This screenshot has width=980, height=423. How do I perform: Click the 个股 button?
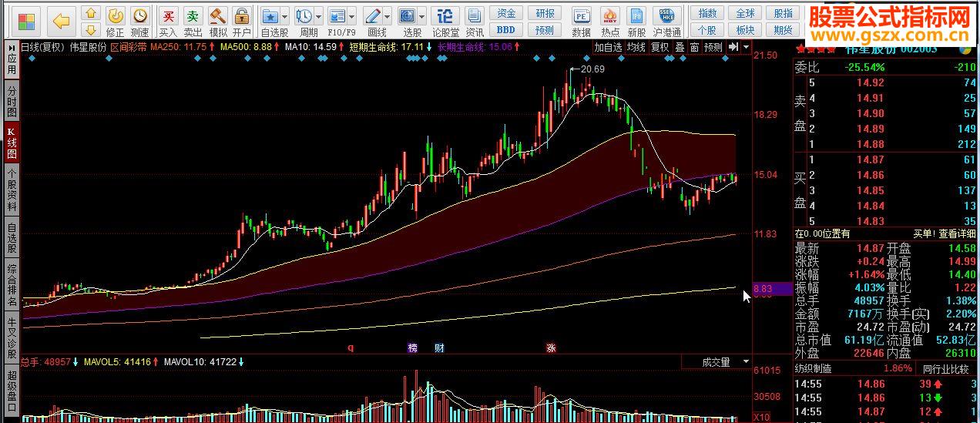707,30
